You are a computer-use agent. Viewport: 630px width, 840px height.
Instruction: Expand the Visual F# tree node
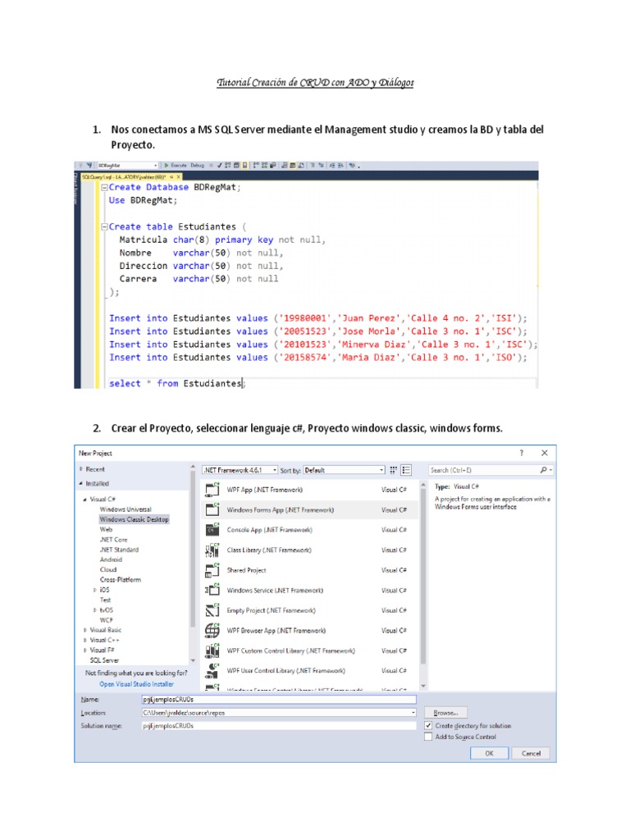(x=84, y=650)
